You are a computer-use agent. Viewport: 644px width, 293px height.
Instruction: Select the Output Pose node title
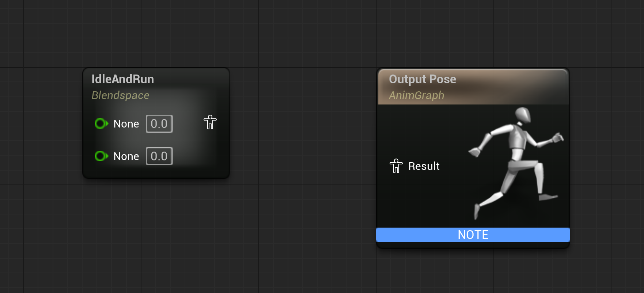[x=422, y=79]
